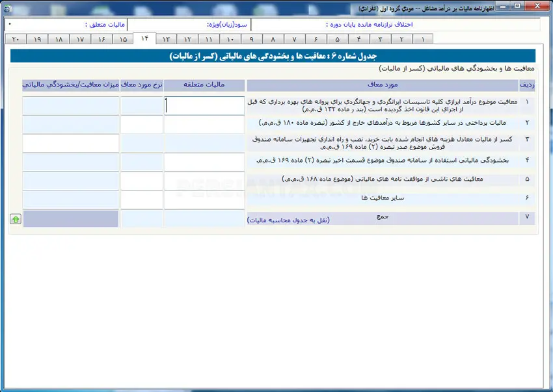Click the 'ردیف' column header

(527, 85)
